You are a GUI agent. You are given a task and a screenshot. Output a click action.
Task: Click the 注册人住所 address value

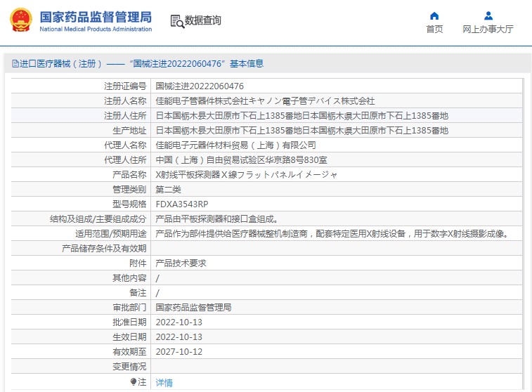pos(302,116)
